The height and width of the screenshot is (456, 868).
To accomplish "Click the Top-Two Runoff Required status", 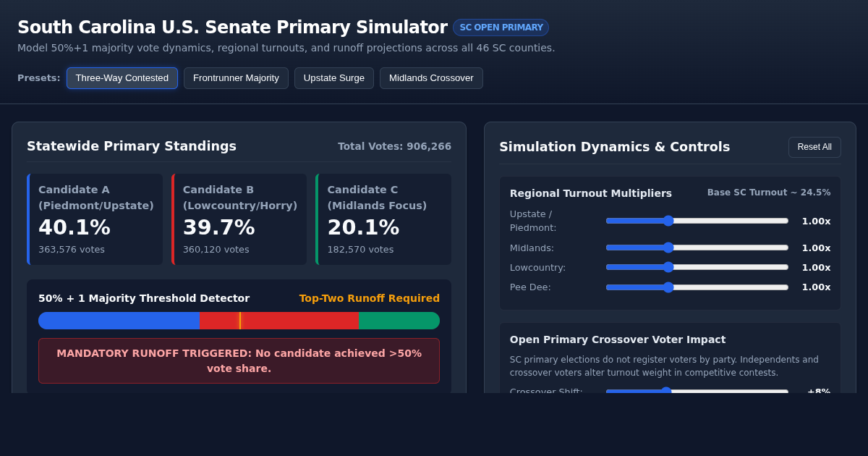I will [x=370, y=298].
